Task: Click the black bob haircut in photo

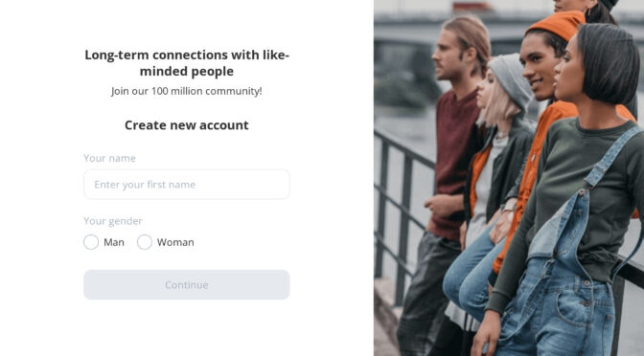Action: click(x=608, y=61)
